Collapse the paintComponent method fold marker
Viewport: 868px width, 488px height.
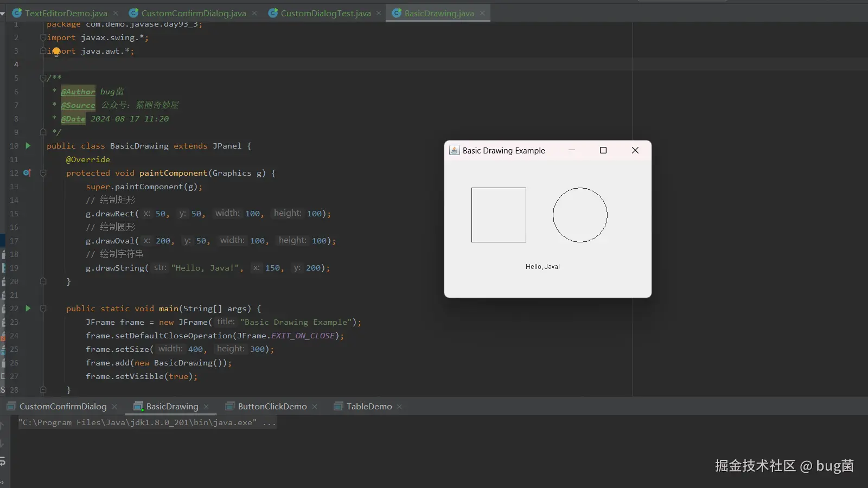click(x=43, y=173)
